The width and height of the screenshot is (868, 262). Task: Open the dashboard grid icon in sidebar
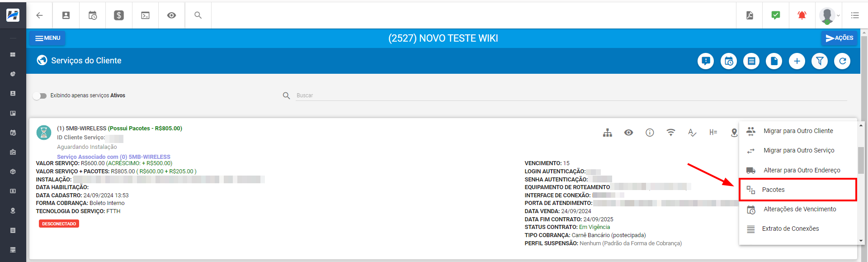click(x=13, y=54)
